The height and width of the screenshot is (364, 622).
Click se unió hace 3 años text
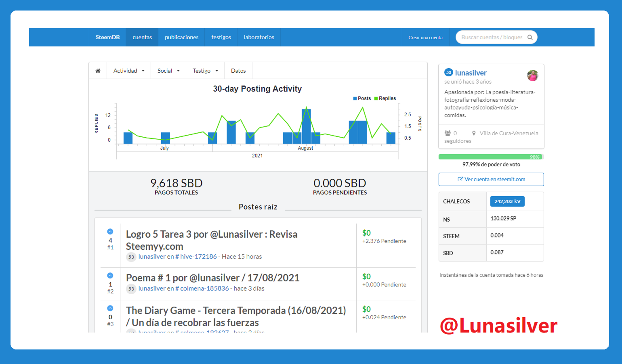tap(468, 82)
